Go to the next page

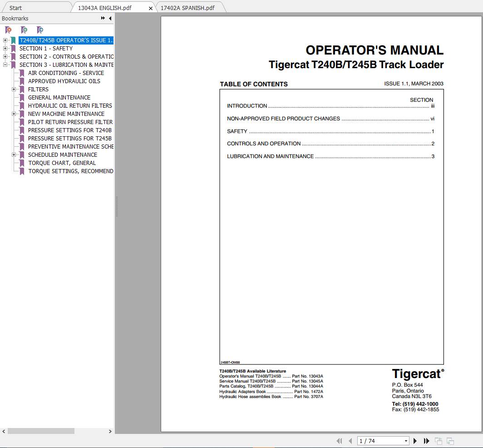click(415, 441)
